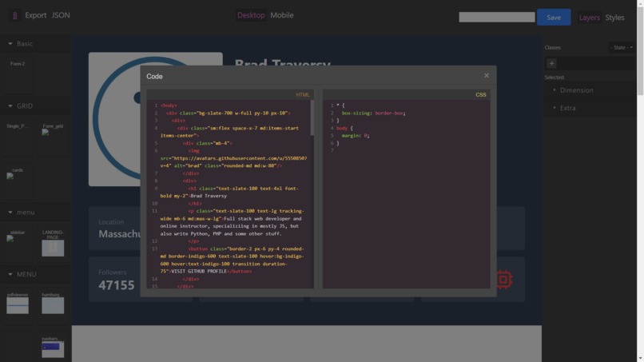
Task: Click margin: 0 line in CSS pane
Action: point(356,136)
